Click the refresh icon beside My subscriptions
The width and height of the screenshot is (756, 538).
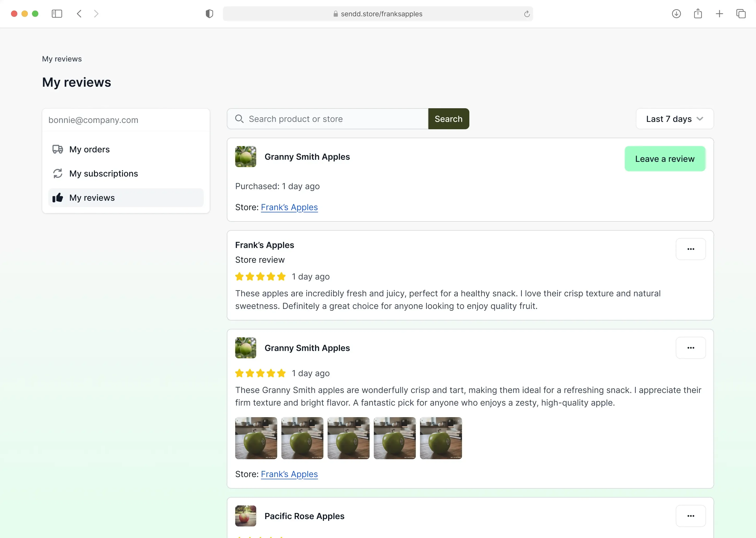57,173
